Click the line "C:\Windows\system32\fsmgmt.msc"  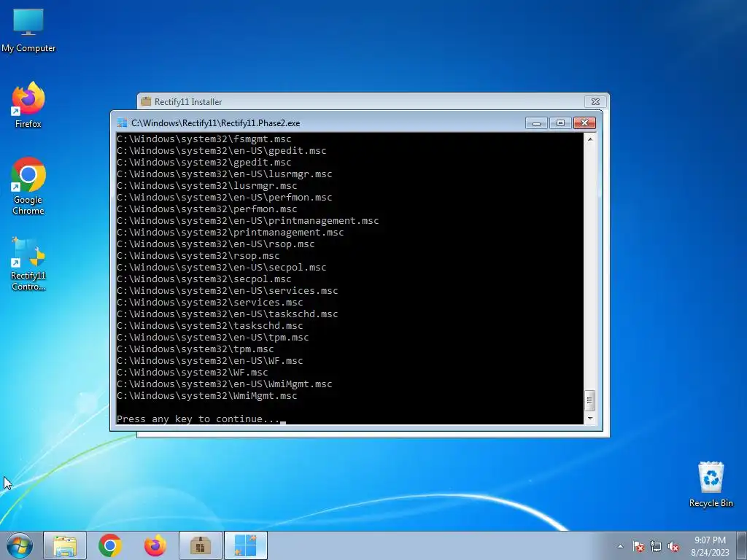[x=204, y=139]
